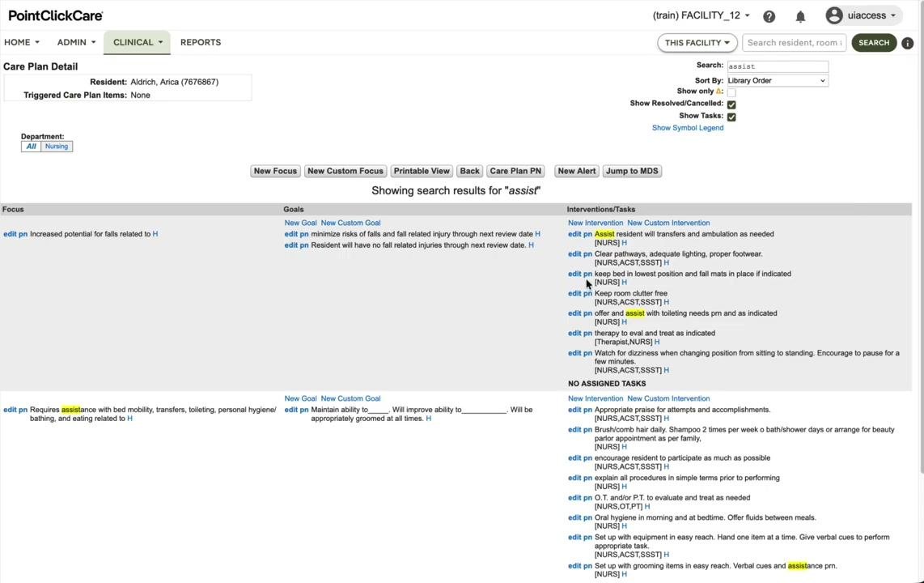Click the green SEARCH button
The width and height of the screenshot is (924, 583).
[x=874, y=42]
